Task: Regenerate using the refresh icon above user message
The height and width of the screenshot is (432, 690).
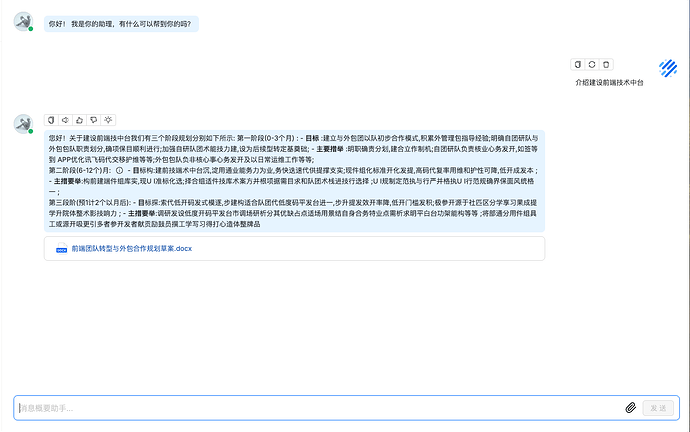Action: (x=592, y=65)
